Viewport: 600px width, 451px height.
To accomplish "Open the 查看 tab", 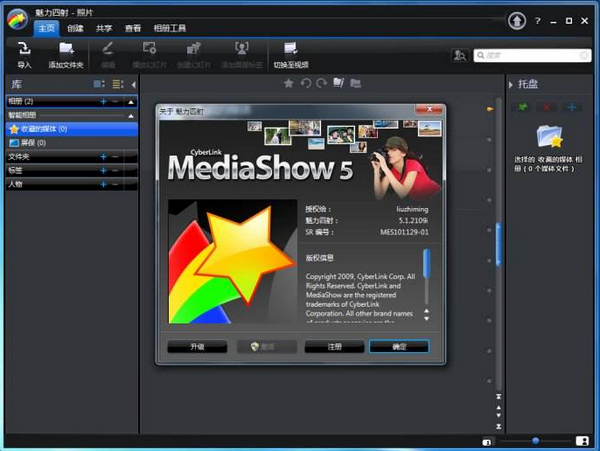I will pos(133,28).
